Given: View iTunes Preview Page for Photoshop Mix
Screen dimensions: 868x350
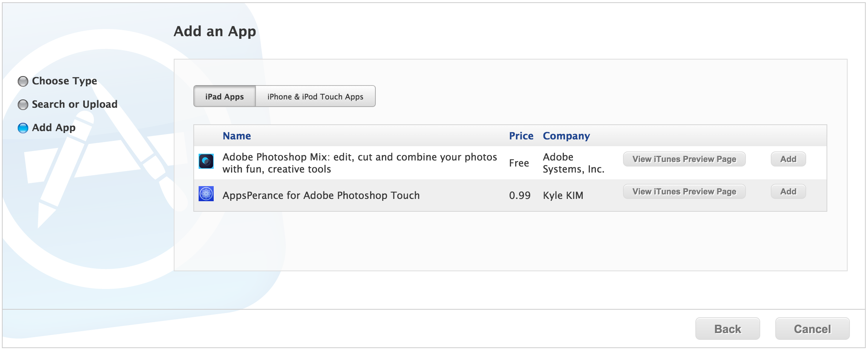Looking at the screenshot, I should pyautogui.click(x=684, y=159).
